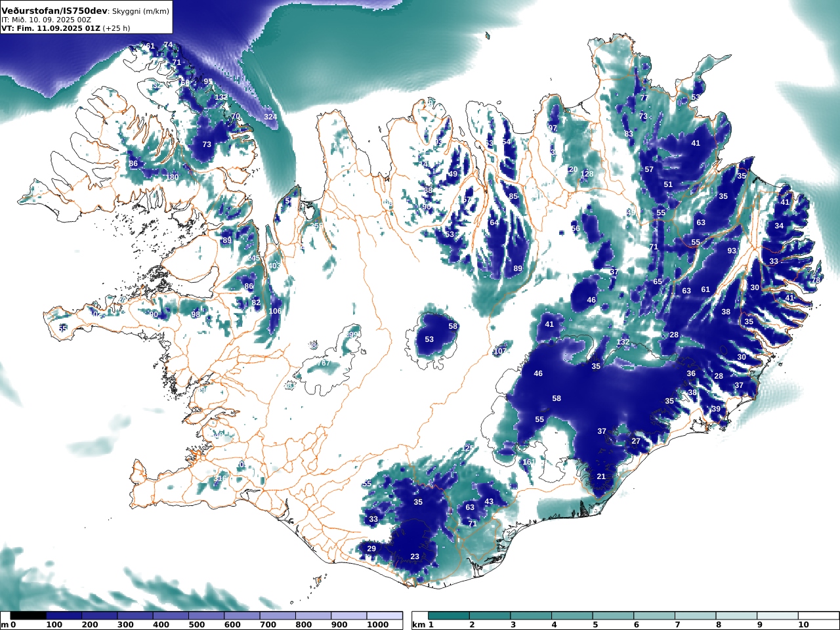The height and width of the screenshot is (630, 840).
Task: Click the lightest 9–10 km legend swatch
Action: click(778, 616)
